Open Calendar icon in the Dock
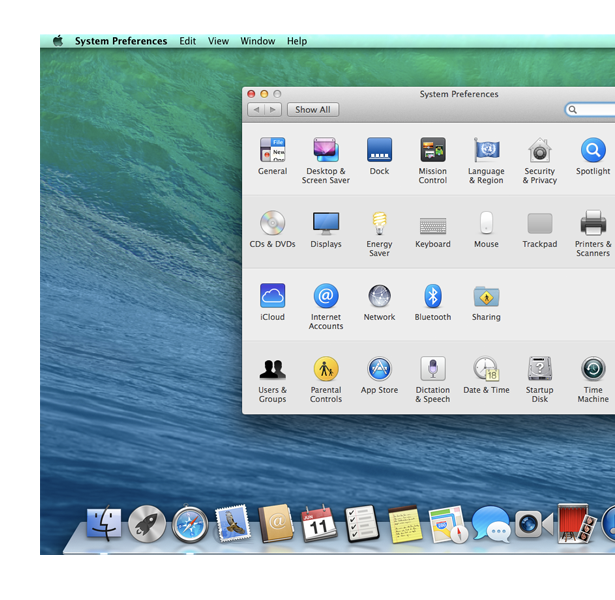The image size is (615, 600). click(318, 524)
